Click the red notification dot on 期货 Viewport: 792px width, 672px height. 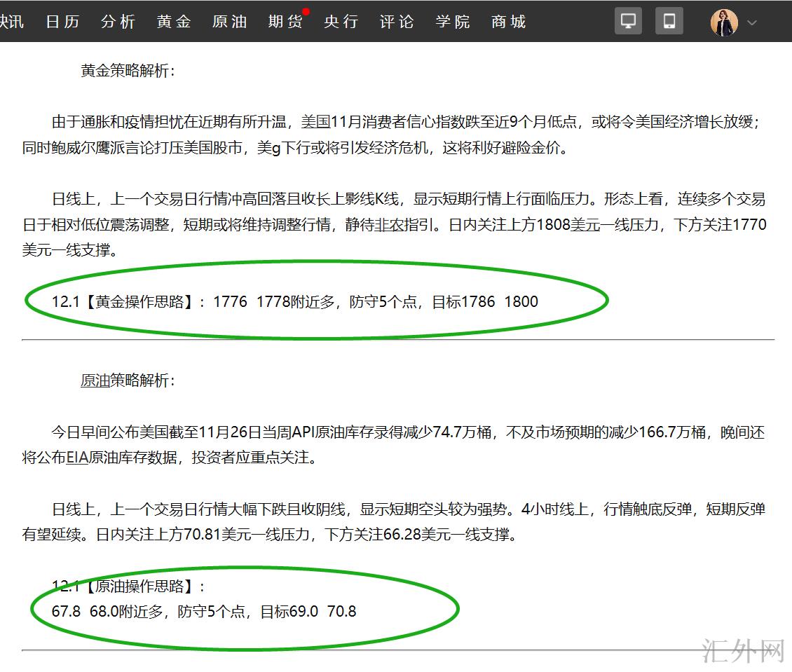coord(306,11)
